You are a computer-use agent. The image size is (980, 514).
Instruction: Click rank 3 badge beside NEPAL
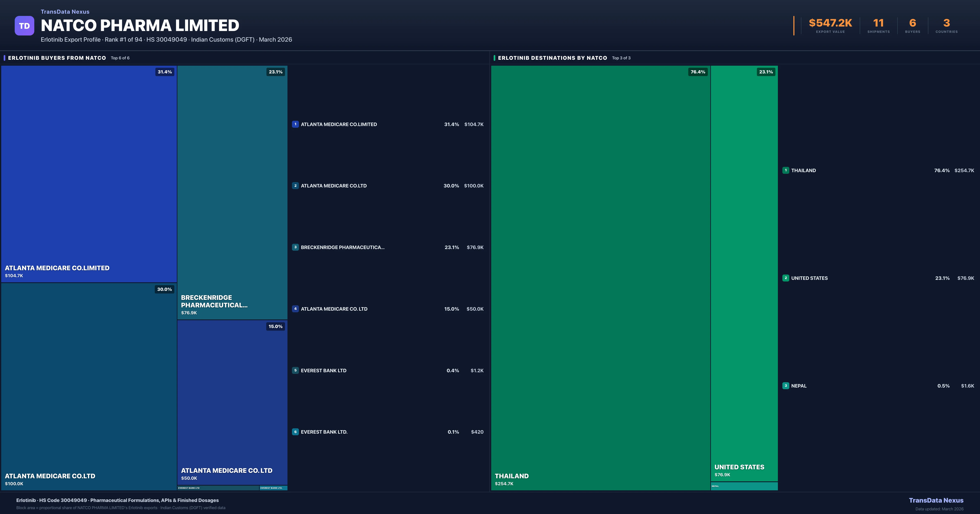coord(786,385)
